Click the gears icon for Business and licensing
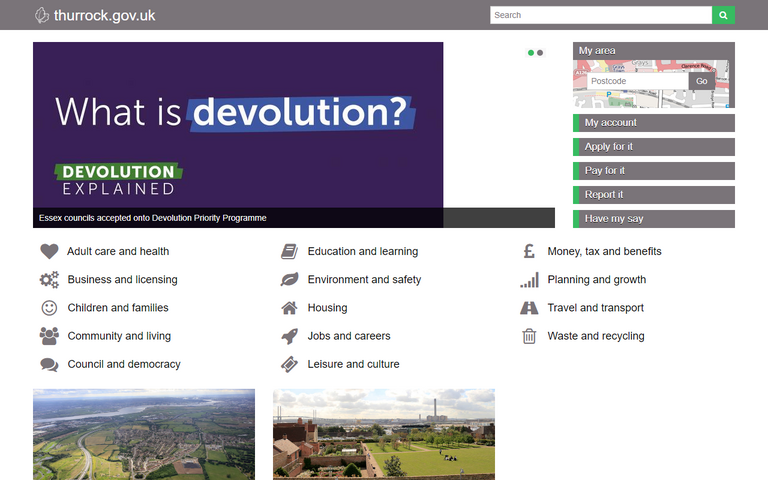This screenshot has height=480, width=768. tap(49, 280)
